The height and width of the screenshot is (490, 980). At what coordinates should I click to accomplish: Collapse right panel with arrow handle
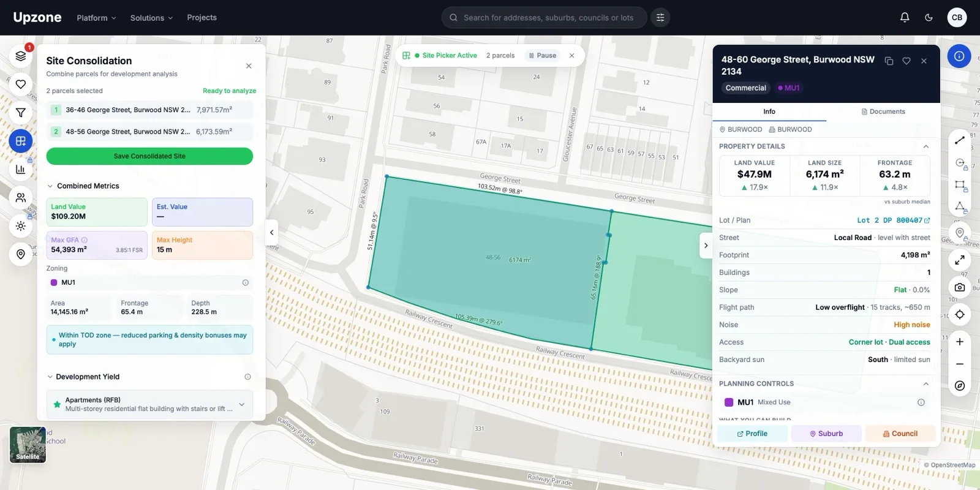tap(706, 246)
